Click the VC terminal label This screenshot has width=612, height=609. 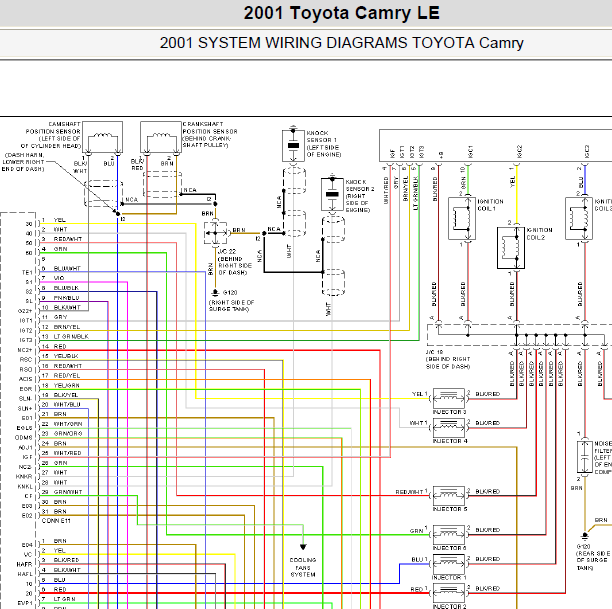(28, 555)
